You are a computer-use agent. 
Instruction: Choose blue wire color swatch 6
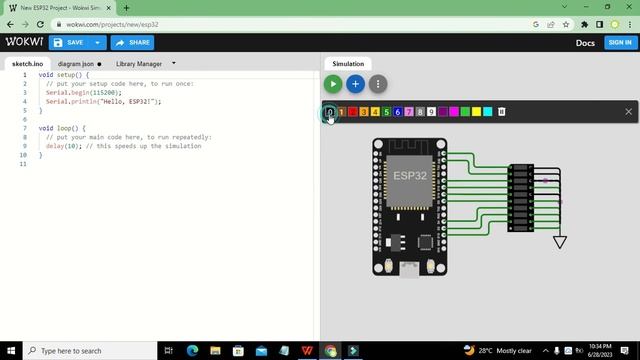pyautogui.click(x=398, y=112)
